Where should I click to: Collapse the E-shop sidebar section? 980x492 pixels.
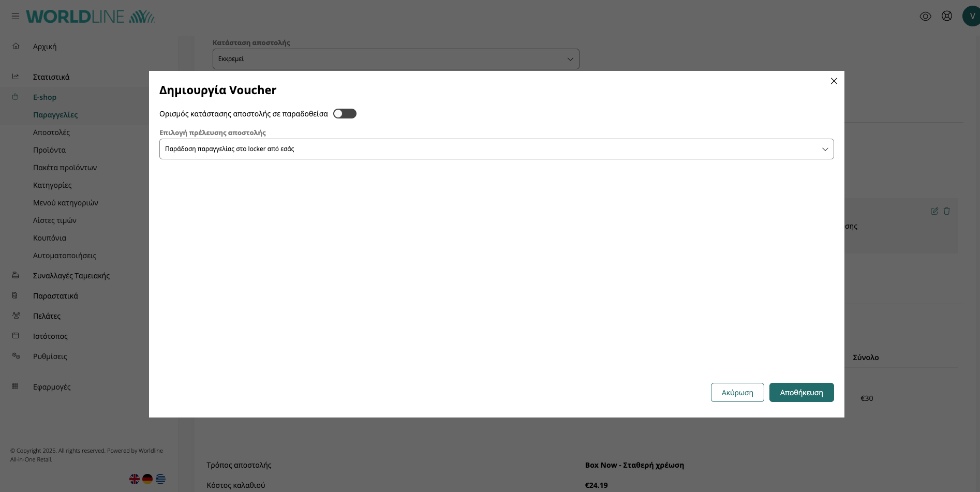[44, 97]
